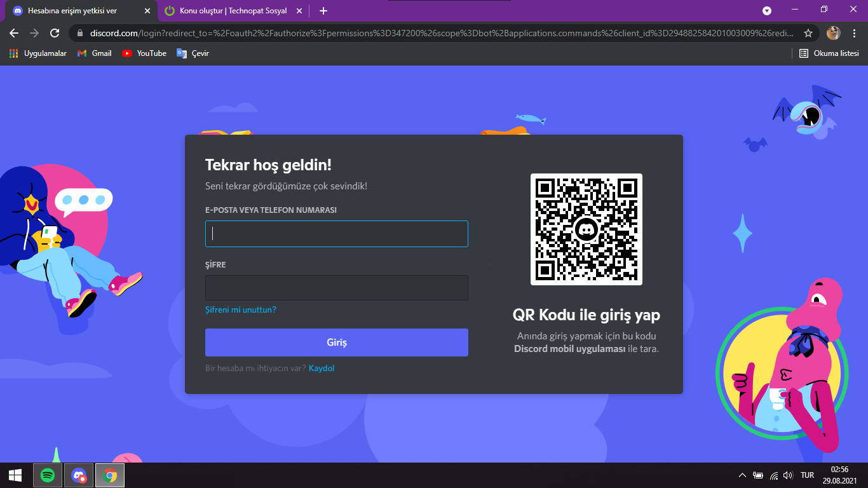Click the Discord QR code image

tap(587, 229)
